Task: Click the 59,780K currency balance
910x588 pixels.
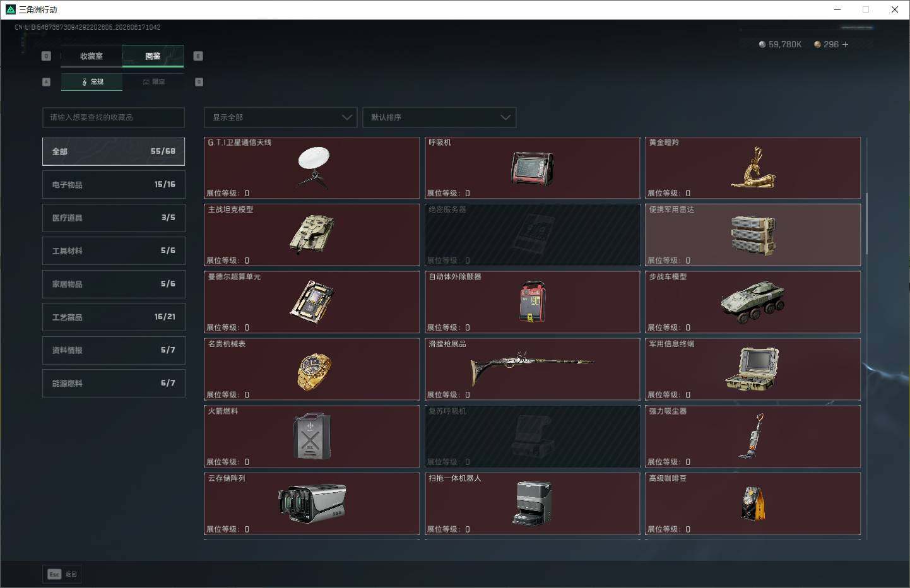Action: click(x=780, y=44)
